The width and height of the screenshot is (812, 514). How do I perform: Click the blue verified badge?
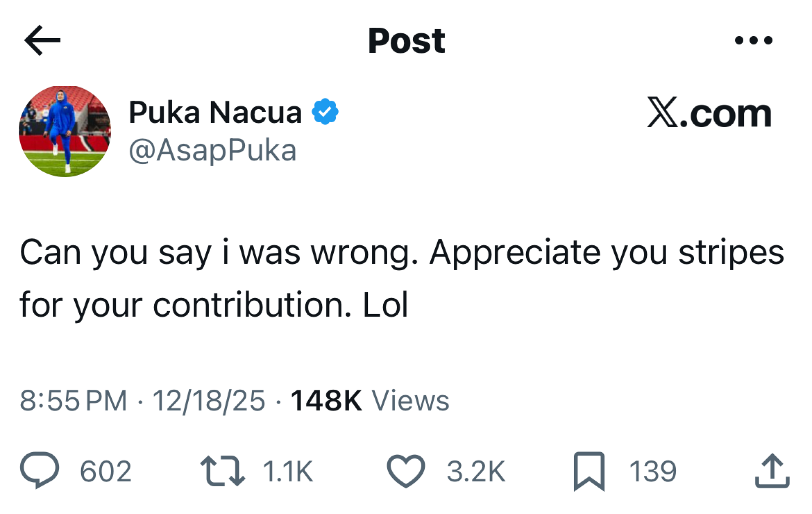325,112
